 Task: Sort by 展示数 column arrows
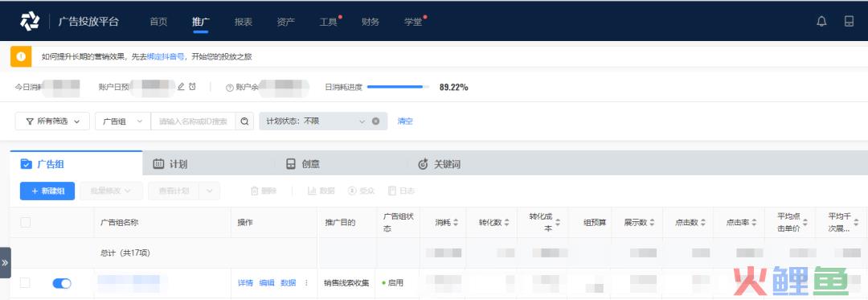[652, 223]
